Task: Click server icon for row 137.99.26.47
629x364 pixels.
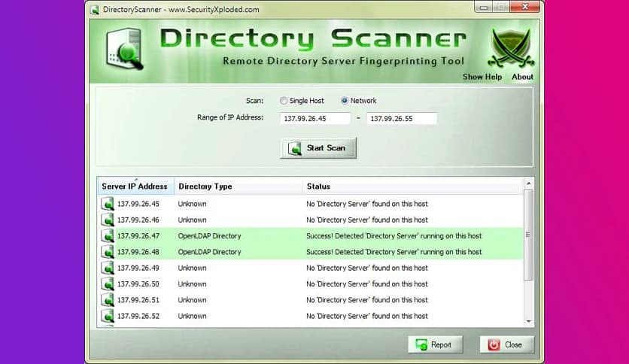Action: tap(107, 235)
